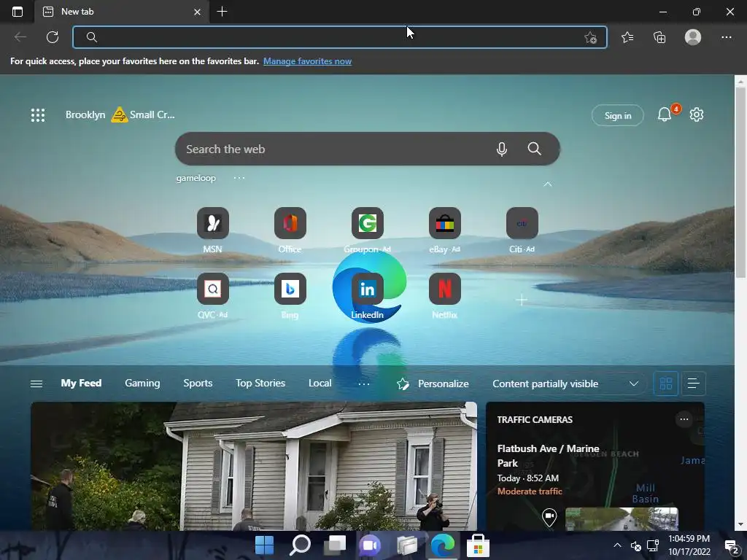Screen dimensions: 747x560
Task: Open Task View on taskbar
Action: click(x=336, y=545)
